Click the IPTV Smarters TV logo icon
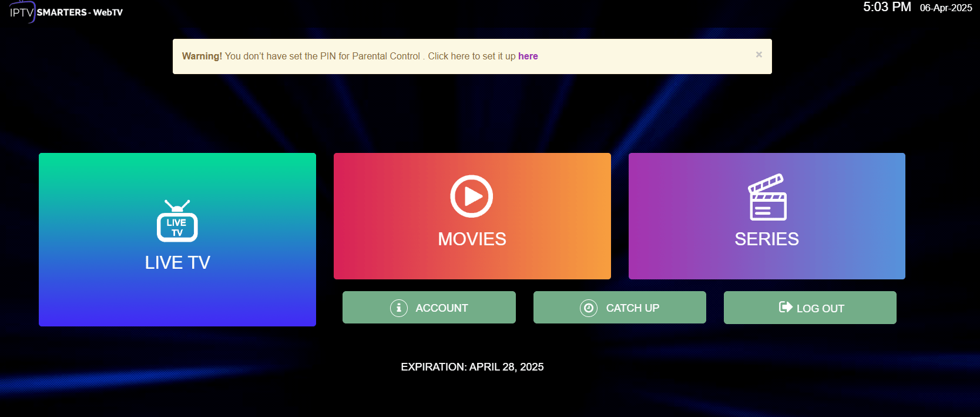The image size is (980, 417). click(x=22, y=12)
